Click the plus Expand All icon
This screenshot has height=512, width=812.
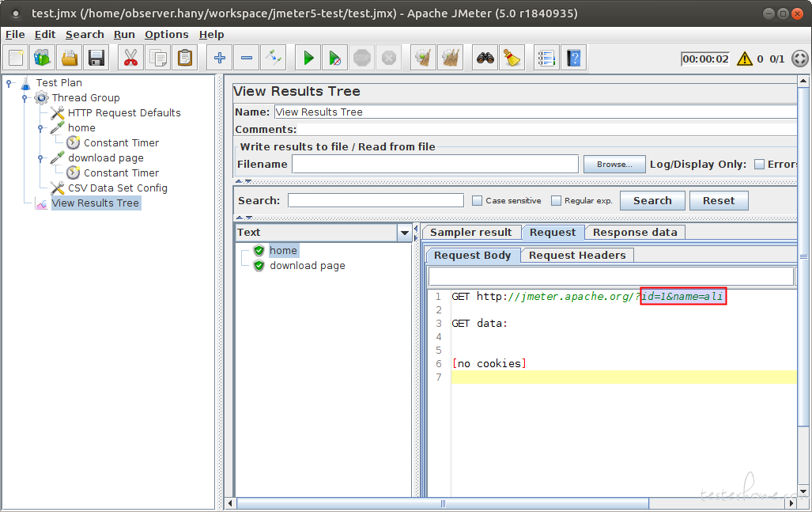coord(220,58)
